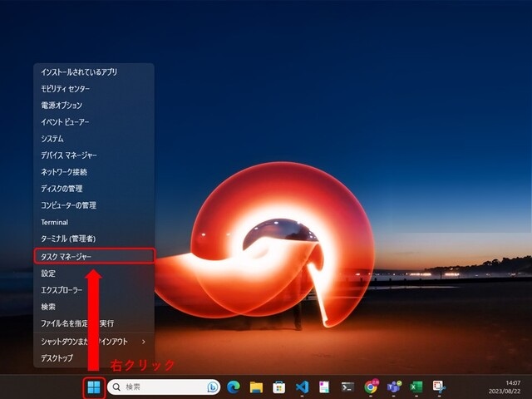Viewport: 532px width, 399px height.
Task: Select インストールされているアプリ menu item
Action: [94, 72]
